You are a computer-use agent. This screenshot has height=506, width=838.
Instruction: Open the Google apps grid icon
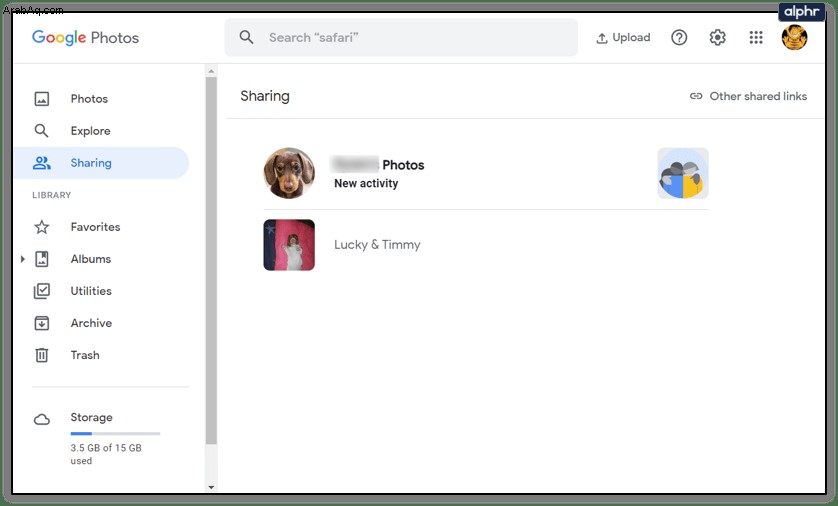pyautogui.click(x=756, y=37)
